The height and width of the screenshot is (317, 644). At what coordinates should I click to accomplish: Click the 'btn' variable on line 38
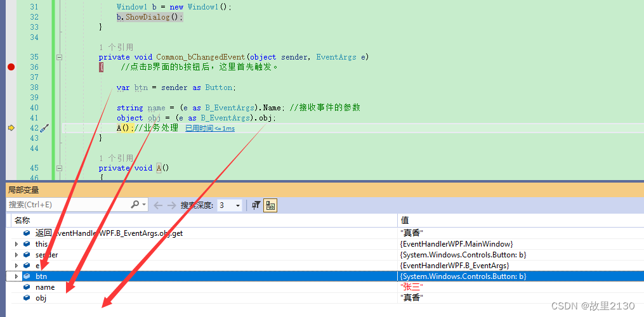pyautogui.click(x=141, y=87)
